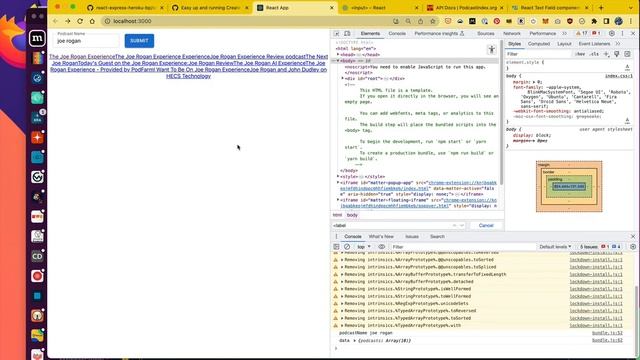Reload the localhost page
Image resolution: width=640 pixels, height=360 pixels.
[x=80, y=21]
